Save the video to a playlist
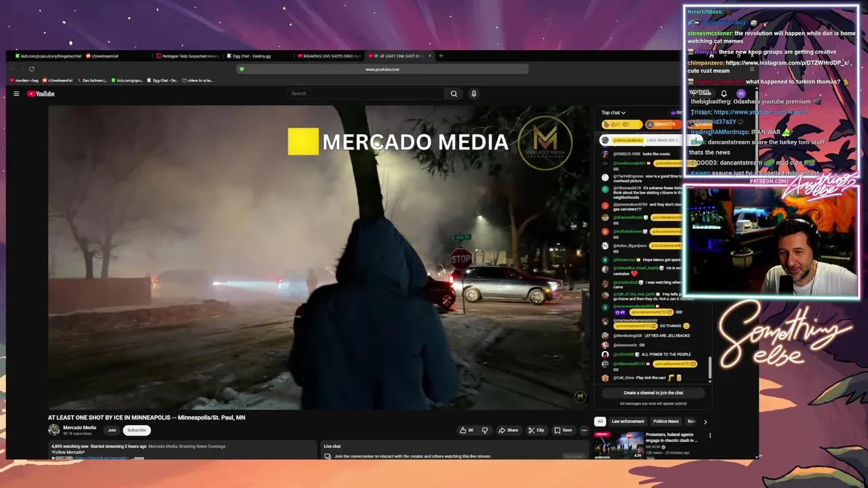The width and height of the screenshot is (868, 488). point(563,430)
